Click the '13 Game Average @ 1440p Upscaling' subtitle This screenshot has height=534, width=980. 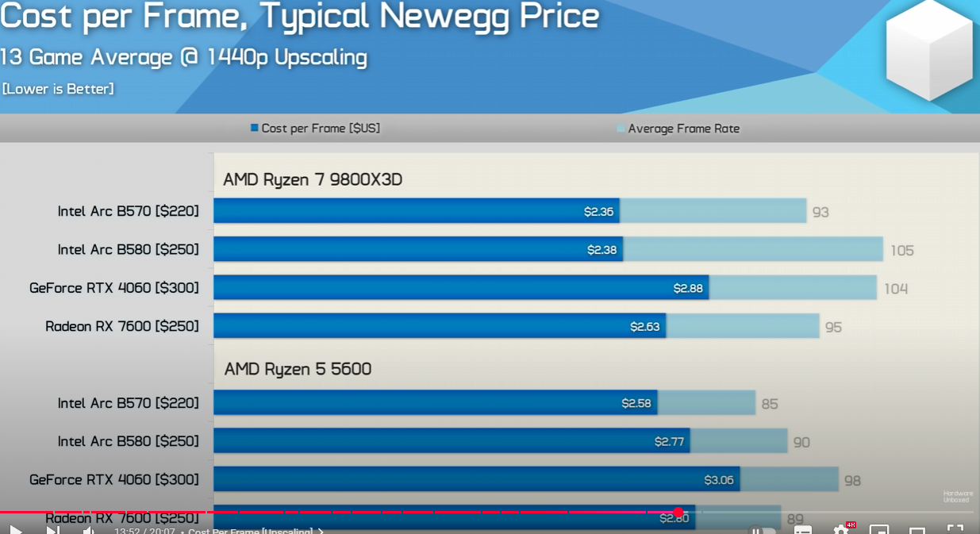(183, 57)
